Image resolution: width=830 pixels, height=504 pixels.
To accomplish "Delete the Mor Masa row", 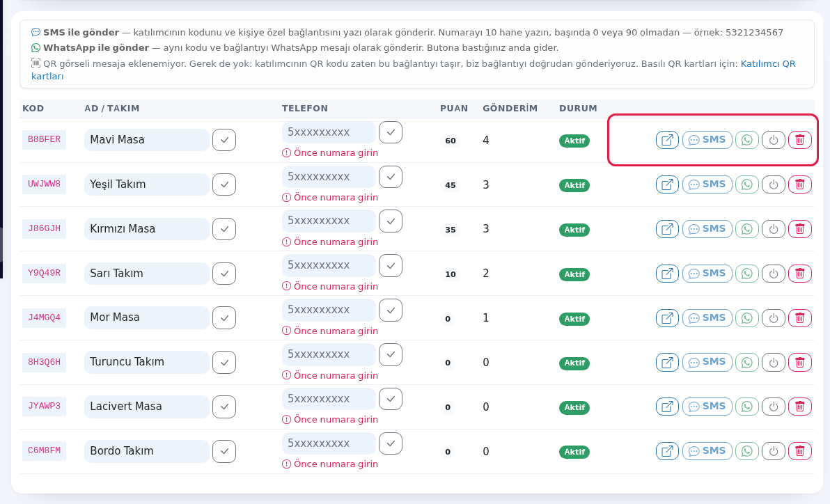I will click(x=800, y=318).
